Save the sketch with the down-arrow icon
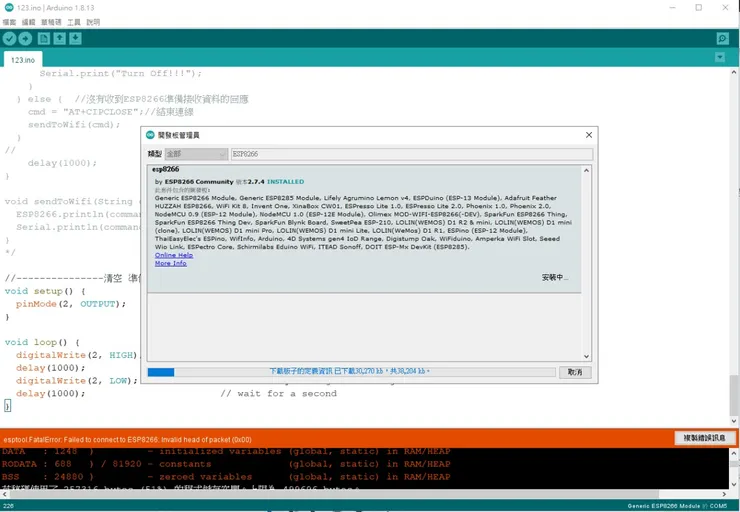740x512 pixels. pyautogui.click(x=76, y=39)
